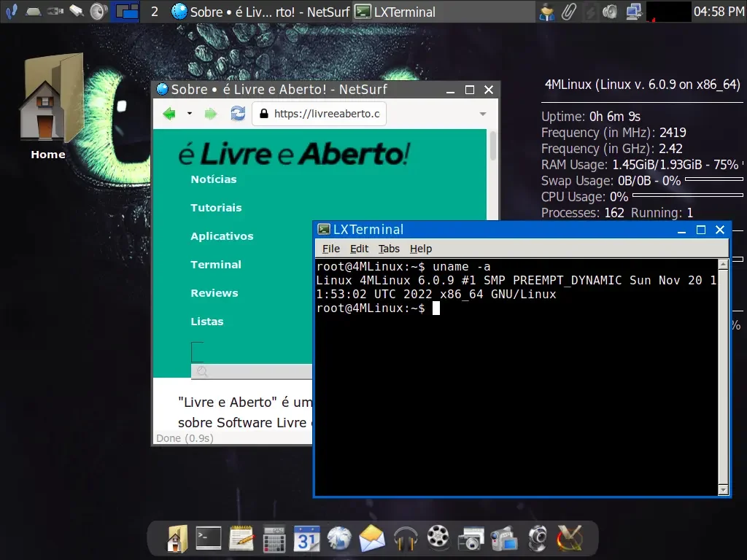The image size is (747, 560).
Task: Open the File menu in LXTerminal
Action: [330, 249]
